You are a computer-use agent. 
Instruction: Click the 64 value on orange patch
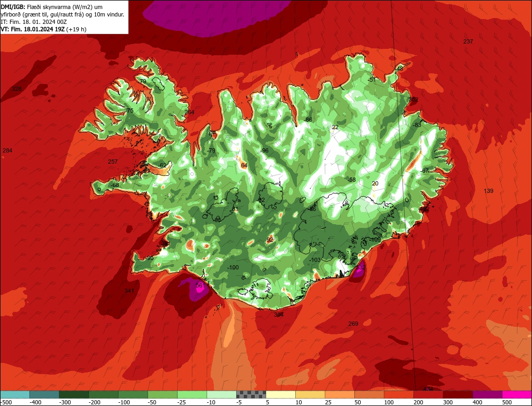click(244, 165)
